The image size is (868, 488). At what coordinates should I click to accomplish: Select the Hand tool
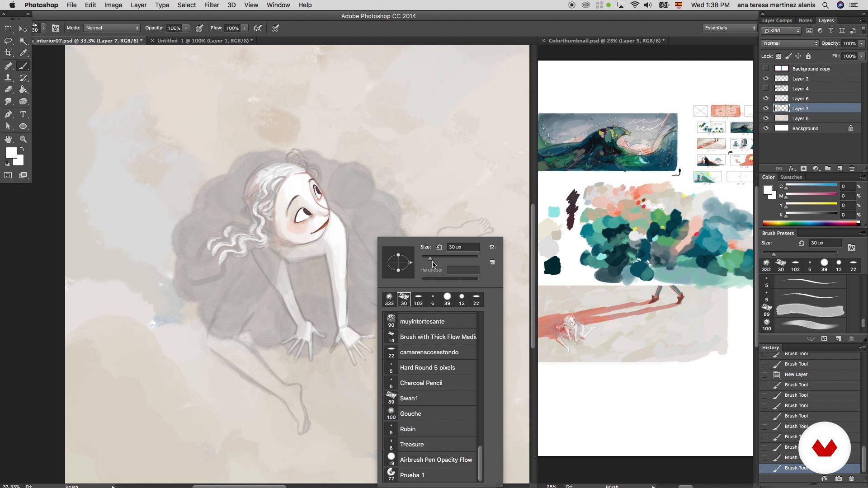(8, 139)
